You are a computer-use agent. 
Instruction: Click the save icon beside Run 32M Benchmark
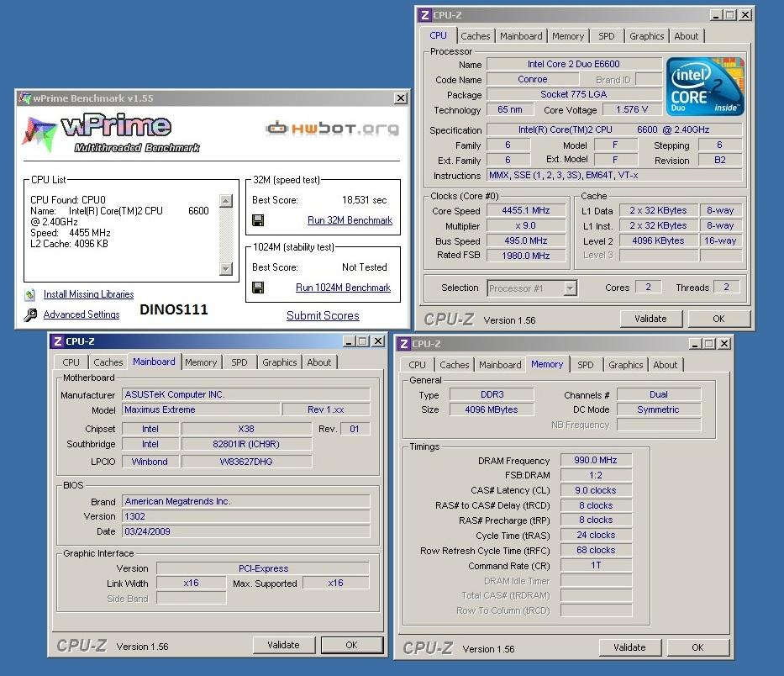tap(258, 220)
